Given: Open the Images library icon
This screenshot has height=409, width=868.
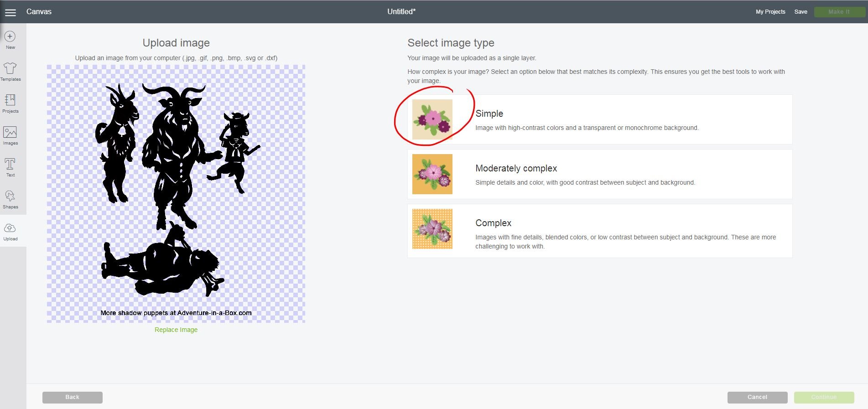Looking at the screenshot, I should click(x=10, y=133).
